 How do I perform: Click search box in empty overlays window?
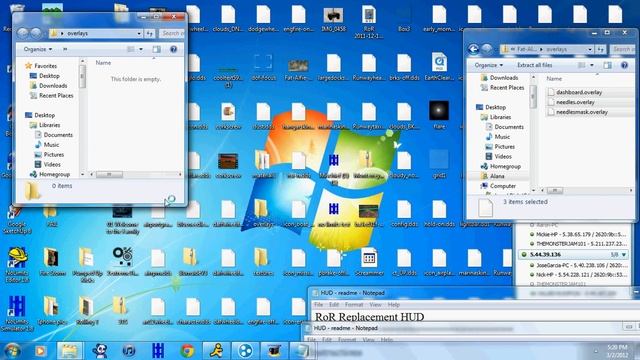(x=171, y=33)
